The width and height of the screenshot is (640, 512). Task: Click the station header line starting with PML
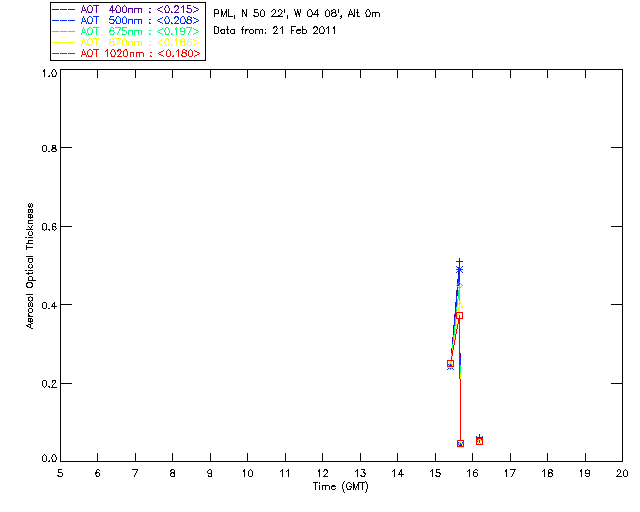pos(297,14)
